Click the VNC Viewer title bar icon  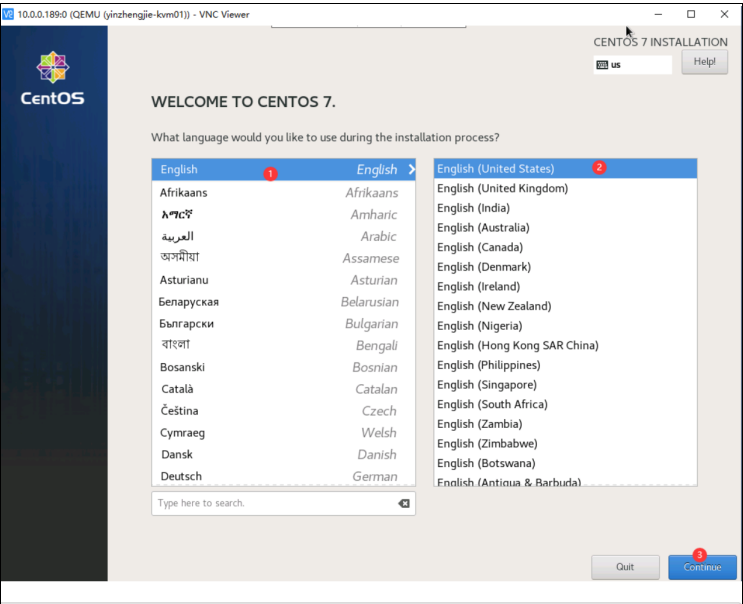click(8, 14)
